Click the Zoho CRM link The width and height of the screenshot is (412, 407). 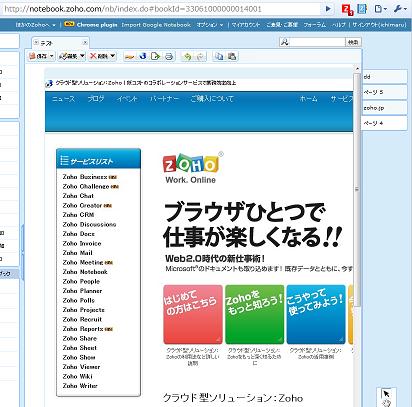[78, 215]
